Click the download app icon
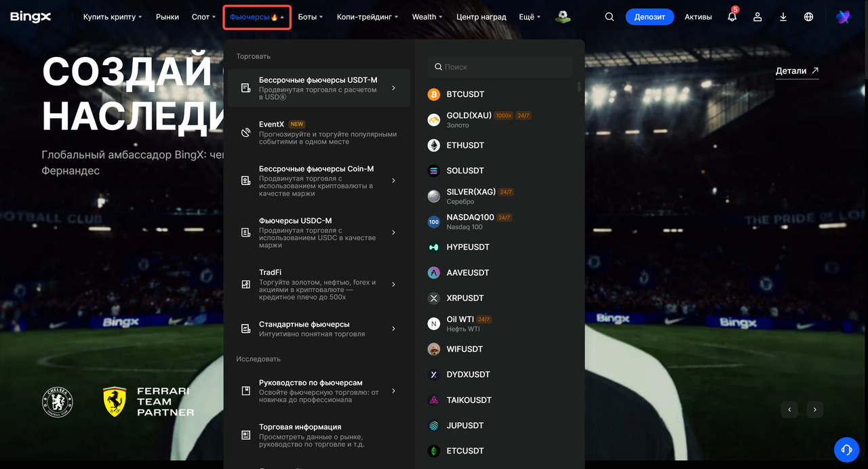The height and width of the screenshot is (469, 868). [783, 17]
